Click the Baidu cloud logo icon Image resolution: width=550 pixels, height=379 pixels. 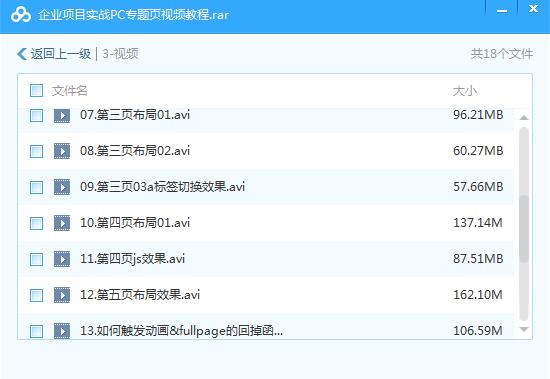(x=21, y=15)
